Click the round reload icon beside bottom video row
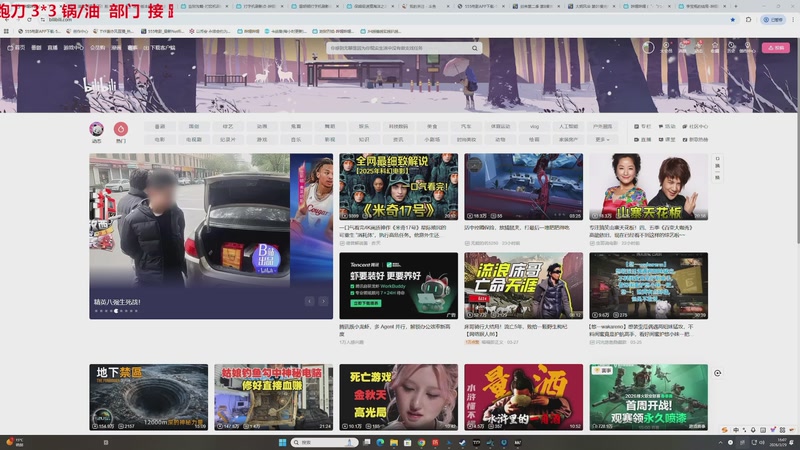This screenshot has width=800, height=450. (717, 373)
